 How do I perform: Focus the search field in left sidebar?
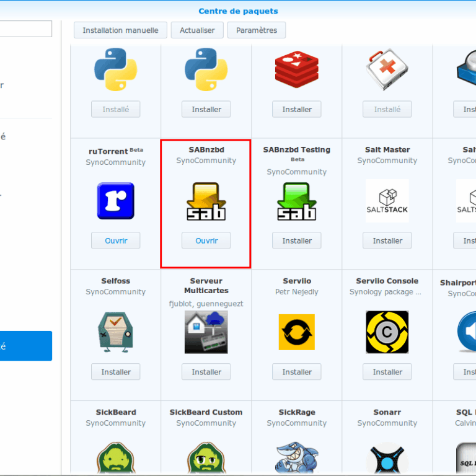click(26, 29)
